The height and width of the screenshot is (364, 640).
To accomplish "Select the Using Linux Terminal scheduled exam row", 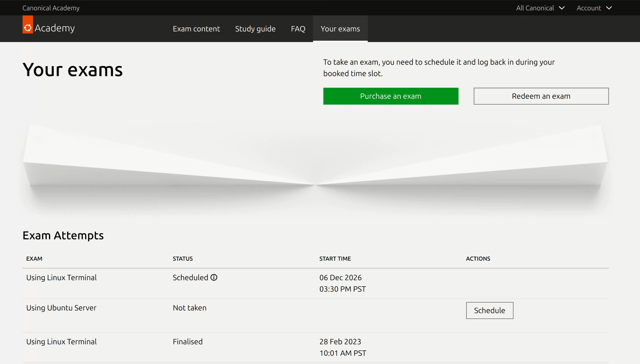I will [61, 277].
